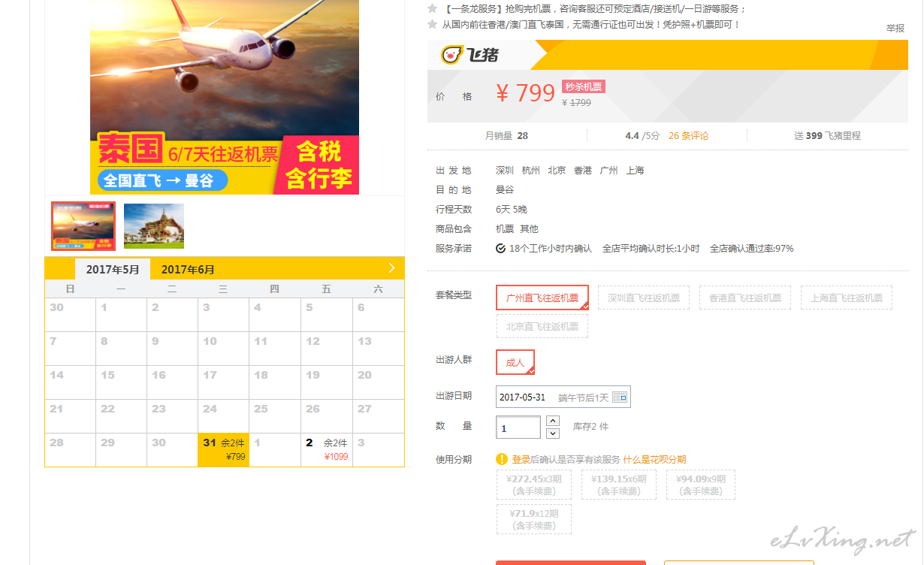Switch to the 2017年6月 calendar tab

(x=188, y=270)
